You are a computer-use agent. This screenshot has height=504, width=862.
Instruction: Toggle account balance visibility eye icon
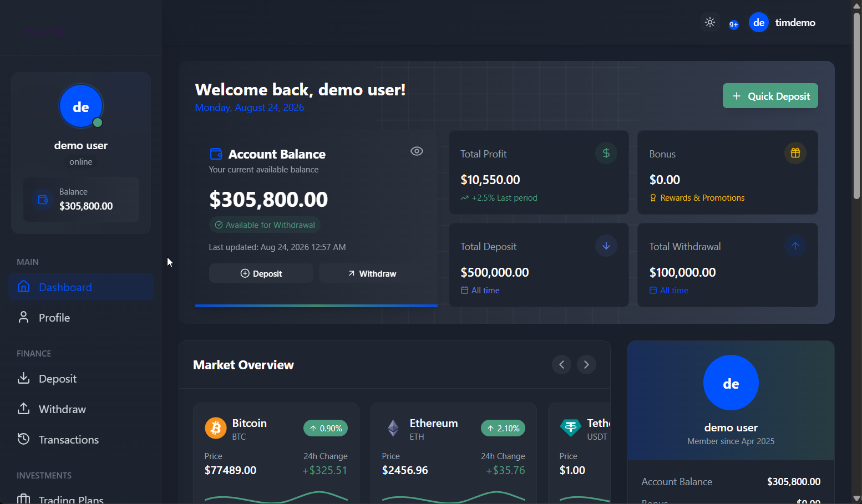tap(417, 151)
